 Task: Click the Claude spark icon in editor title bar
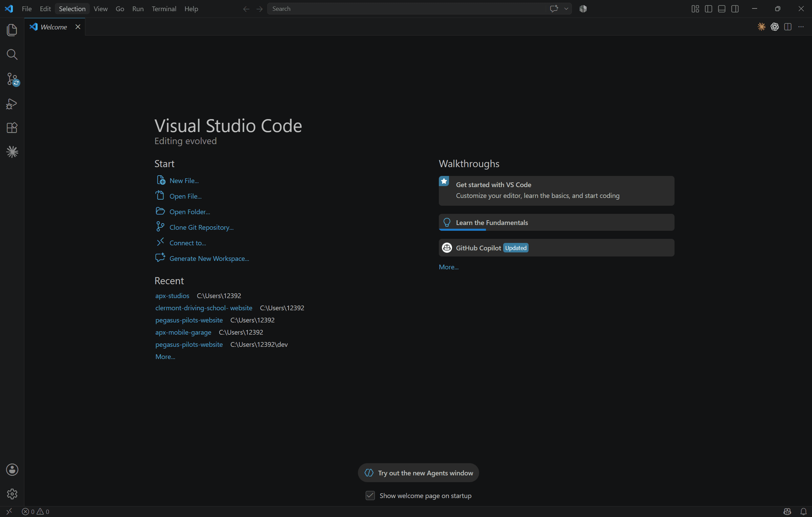point(762,27)
